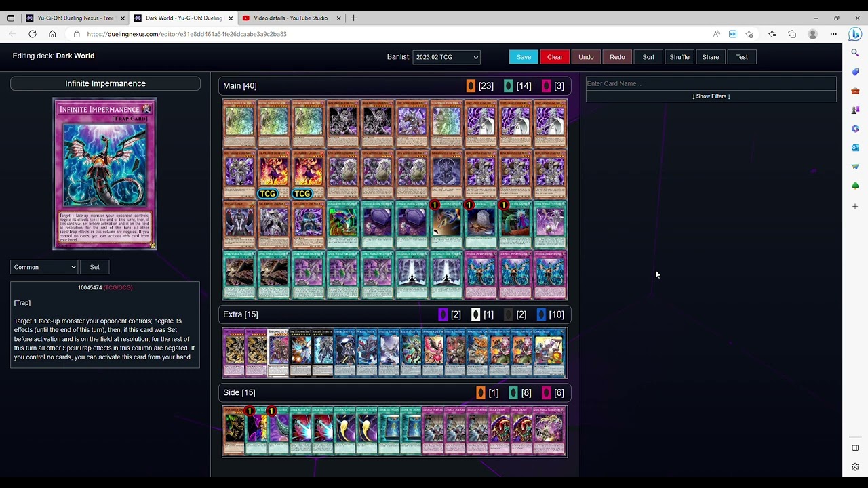This screenshot has width=868, height=488.
Task: Go to the browser home page
Action: (x=52, y=34)
